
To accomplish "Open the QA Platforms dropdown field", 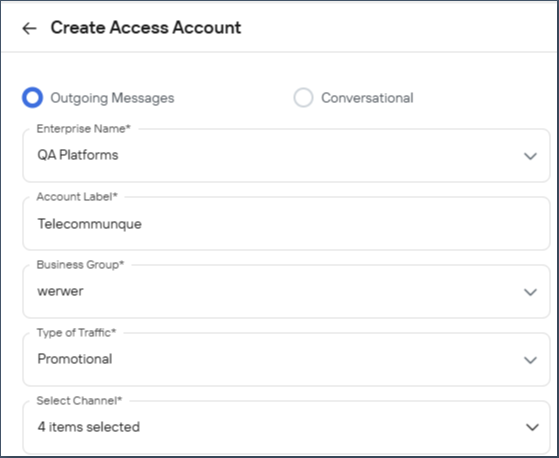I will (286, 155).
